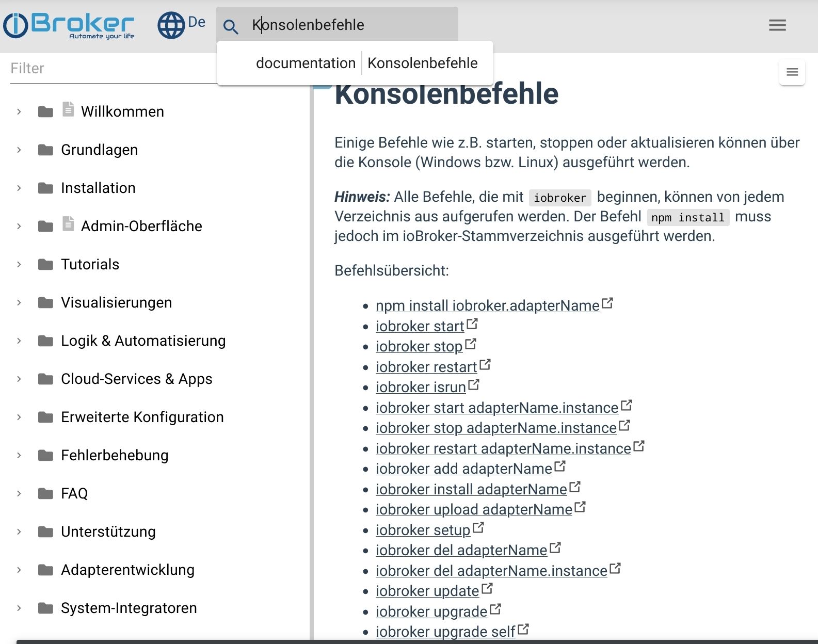Expand the Installation tree node
The image size is (818, 644).
click(x=19, y=188)
